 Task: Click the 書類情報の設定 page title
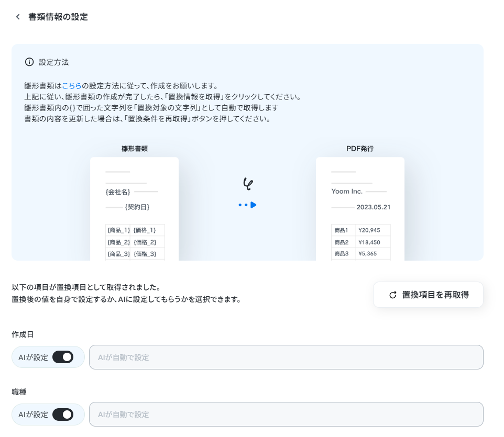[58, 17]
